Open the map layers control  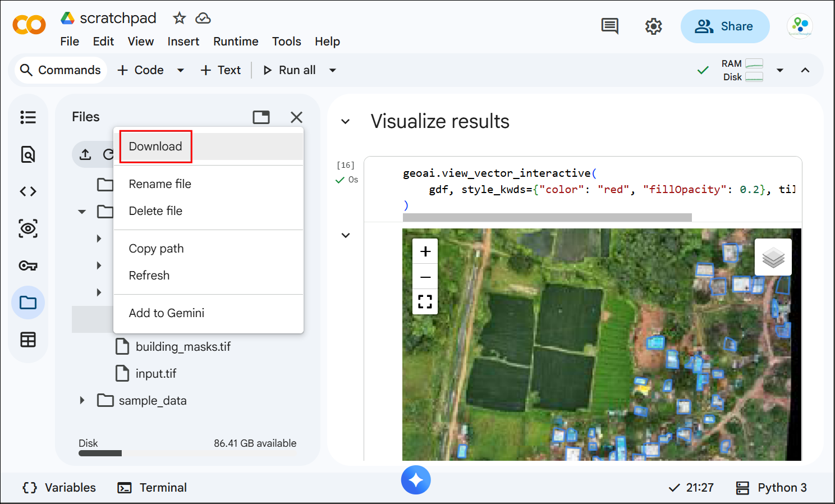tap(773, 257)
